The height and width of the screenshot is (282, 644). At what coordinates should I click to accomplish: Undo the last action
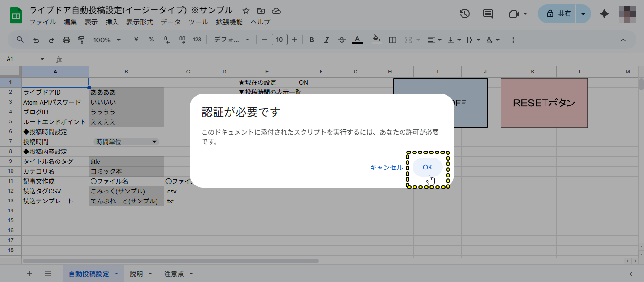click(36, 40)
